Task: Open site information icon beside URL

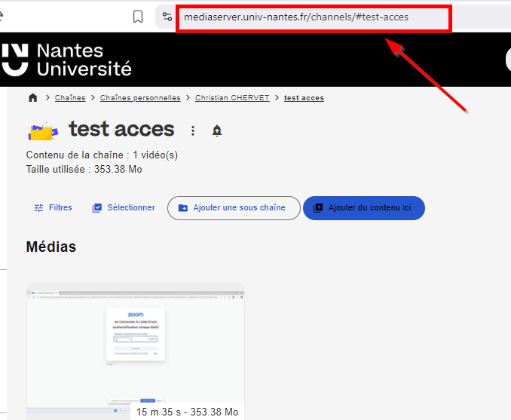Action: [167, 17]
